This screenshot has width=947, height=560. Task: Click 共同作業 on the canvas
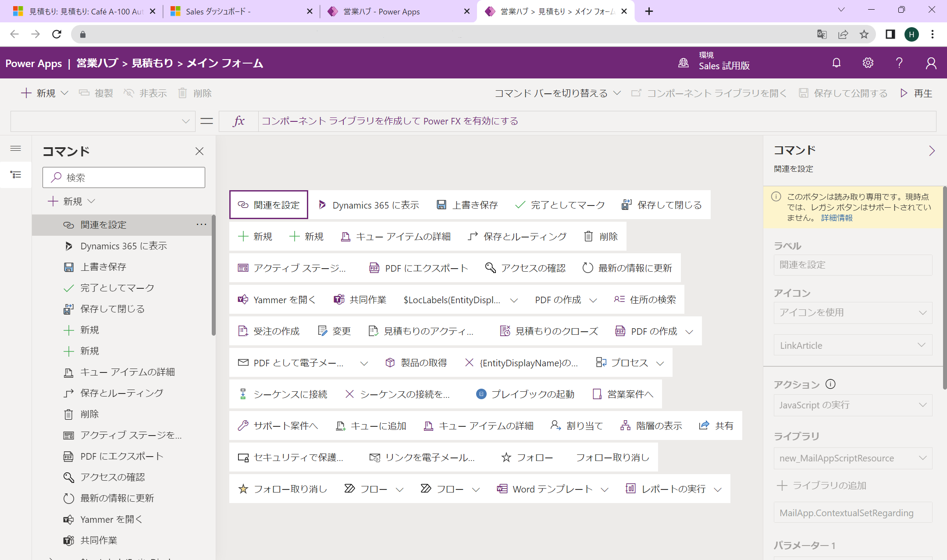click(360, 299)
